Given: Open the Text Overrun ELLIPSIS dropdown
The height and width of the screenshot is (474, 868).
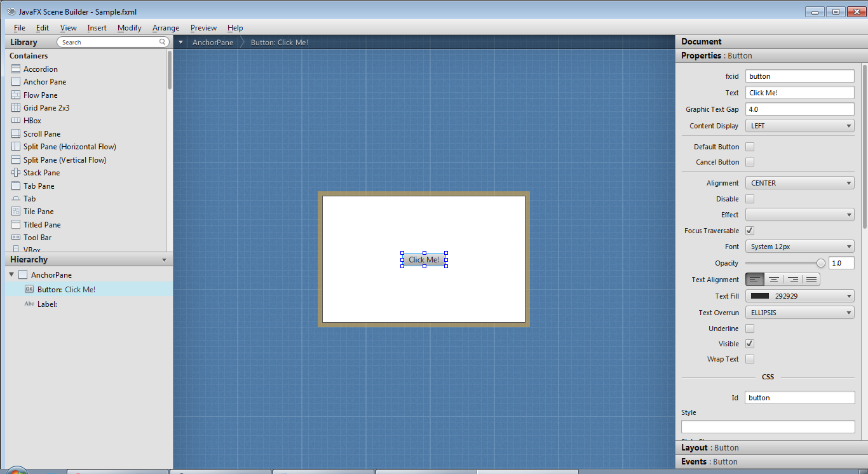Looking at the screenshot, I should pos(800,313).
